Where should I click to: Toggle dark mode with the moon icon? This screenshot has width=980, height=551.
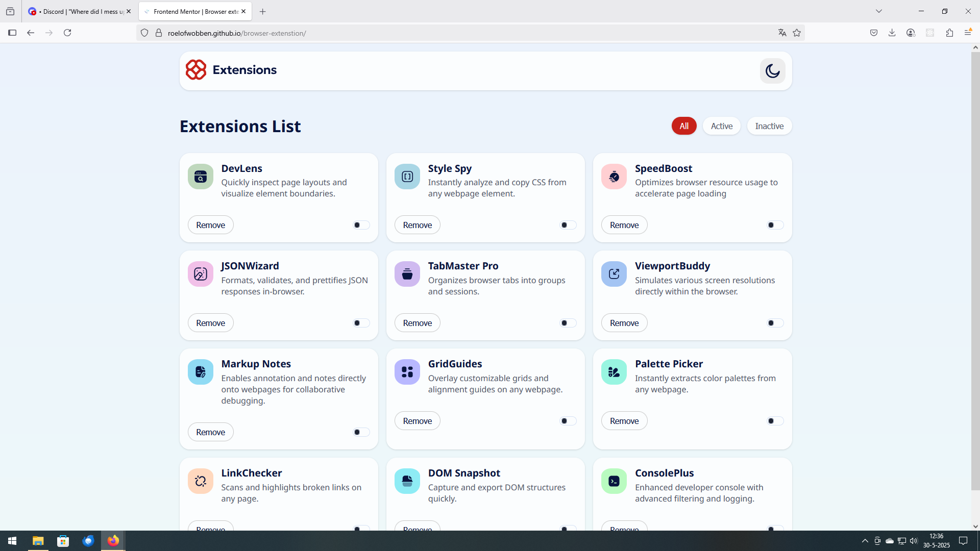coord(772,71)
